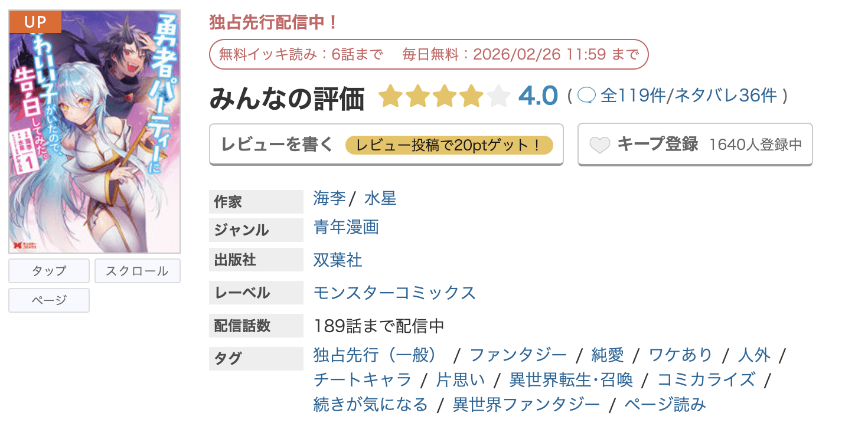The image size is (868, 439).
Task: Click the レビューを書く button
Action: point(278,144)
